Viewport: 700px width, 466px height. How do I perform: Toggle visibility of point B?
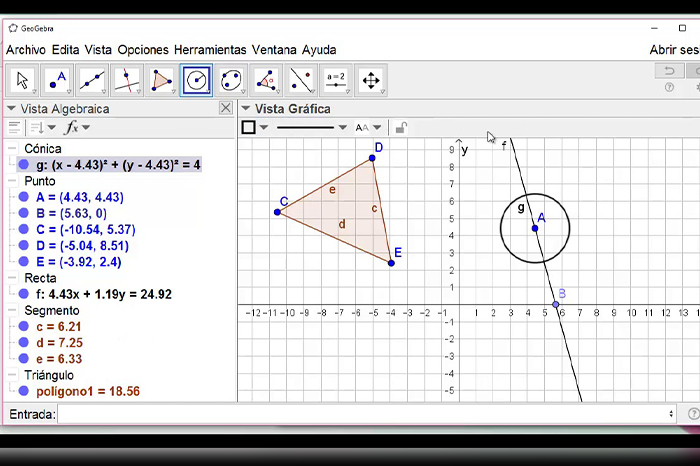pyautogui.click(x=24, y=213)
